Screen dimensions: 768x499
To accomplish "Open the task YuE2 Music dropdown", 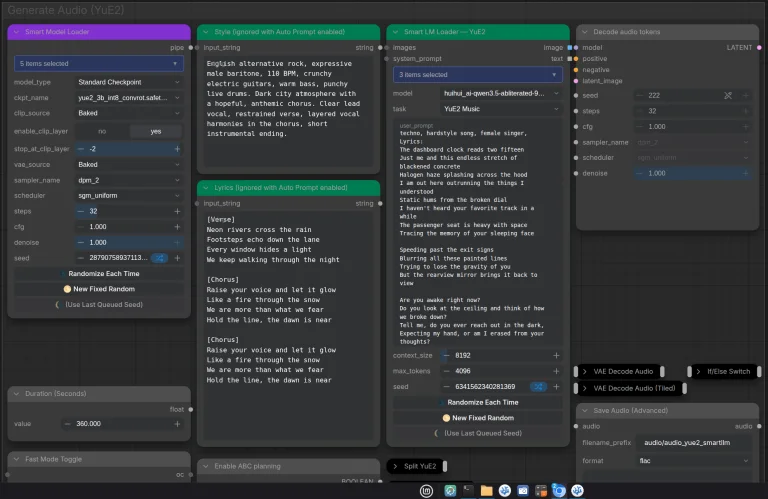I will pos(501,109).
